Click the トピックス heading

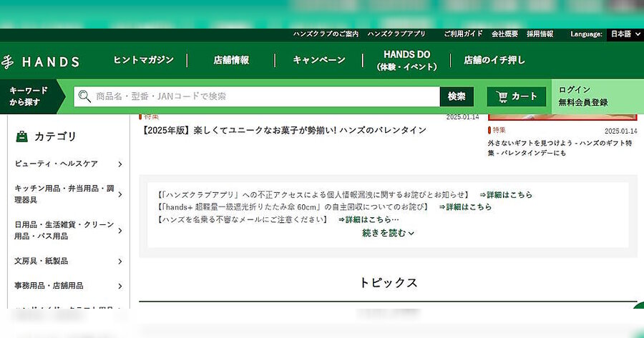tap(388, 283)
